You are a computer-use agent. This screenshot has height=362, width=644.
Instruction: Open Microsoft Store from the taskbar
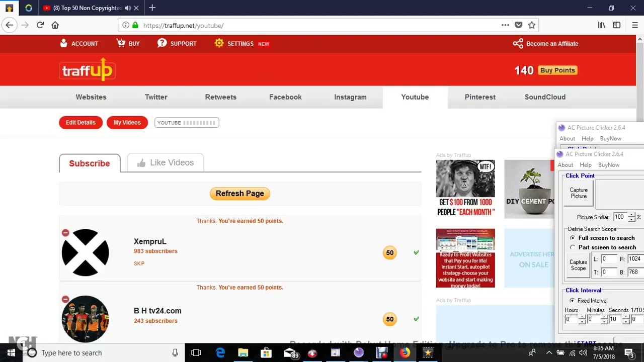pos(266,353)
